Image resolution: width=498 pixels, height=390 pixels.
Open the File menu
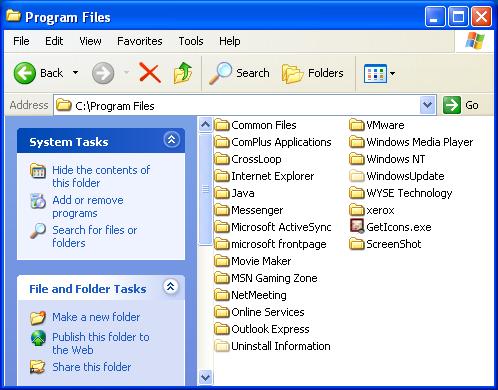(x=21, y=41)
